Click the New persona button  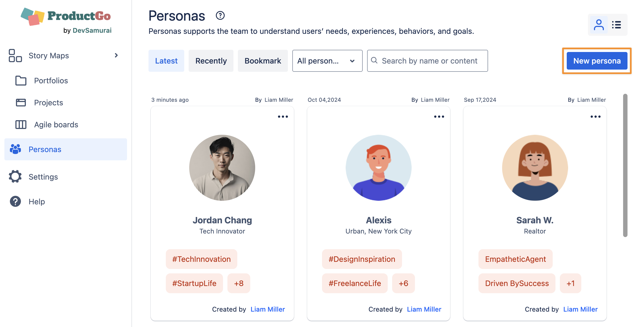click(x=597, y=61)
